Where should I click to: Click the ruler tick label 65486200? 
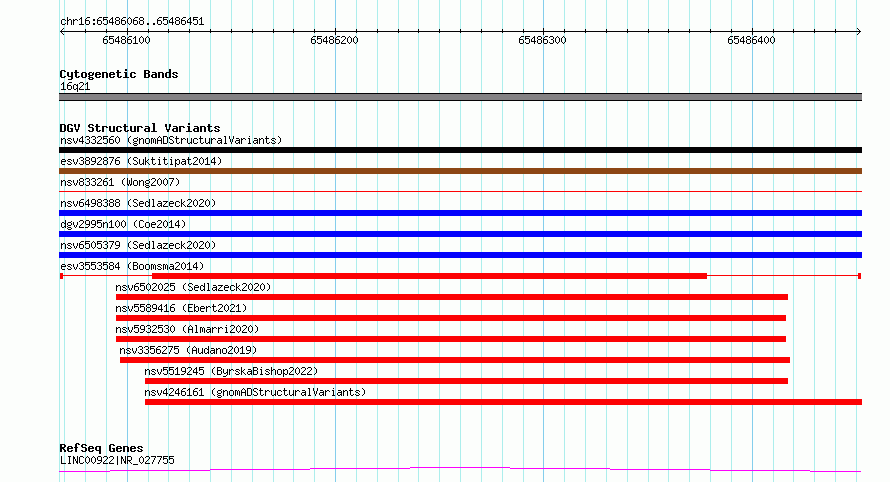coord(334,40)
